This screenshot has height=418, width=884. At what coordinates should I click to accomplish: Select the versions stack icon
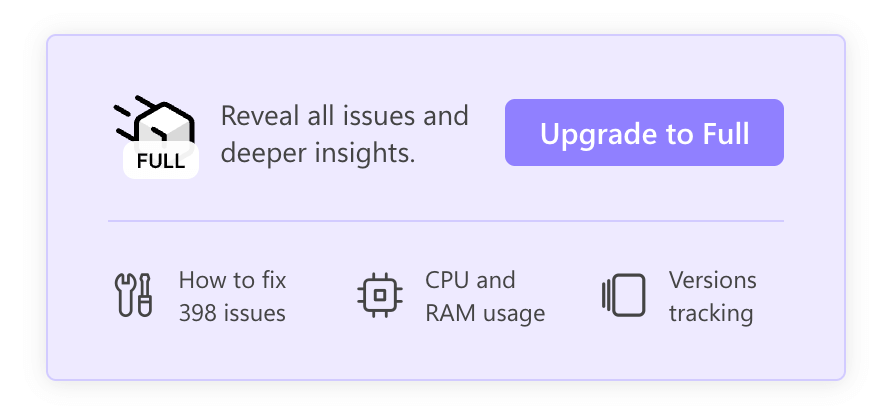coord(623,296)
